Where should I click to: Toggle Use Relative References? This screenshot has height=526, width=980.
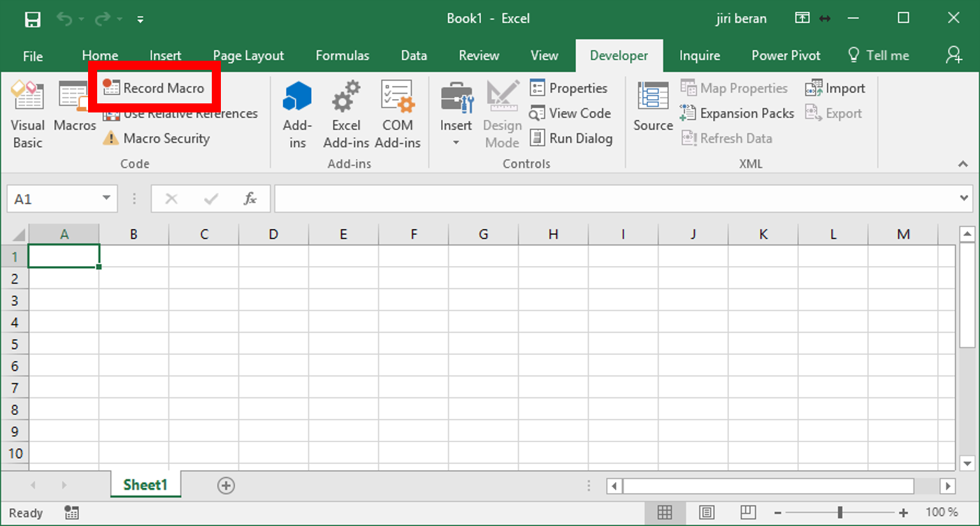click(x=180, y=113)
